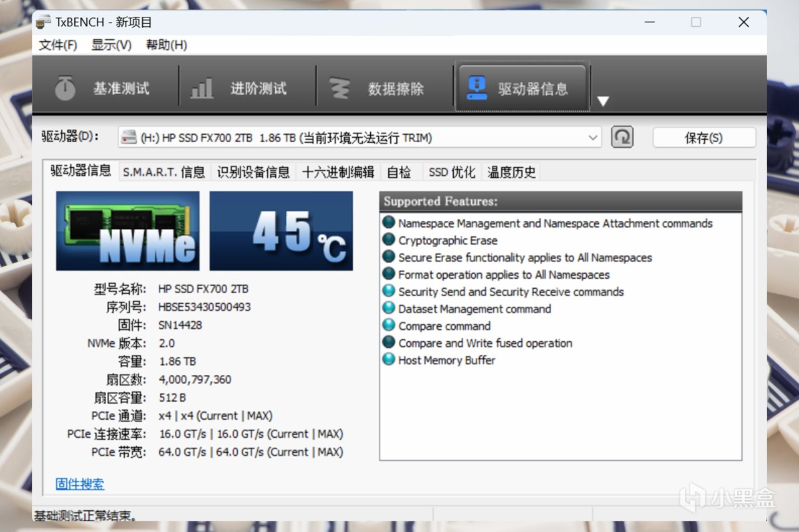
Task: Open the 基准测试 benchmark stopwatch icon
Action: (x=65, y=89)
